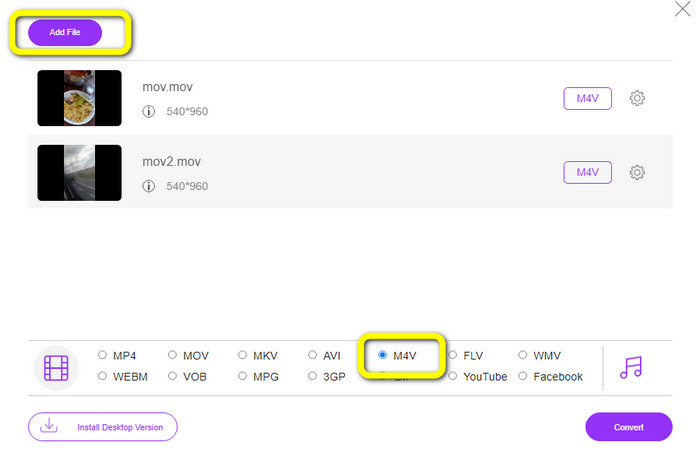Click Install Desktop Version button
This screenshot has width=700, height=453.
pyautogui.click(x=102, y=427)
